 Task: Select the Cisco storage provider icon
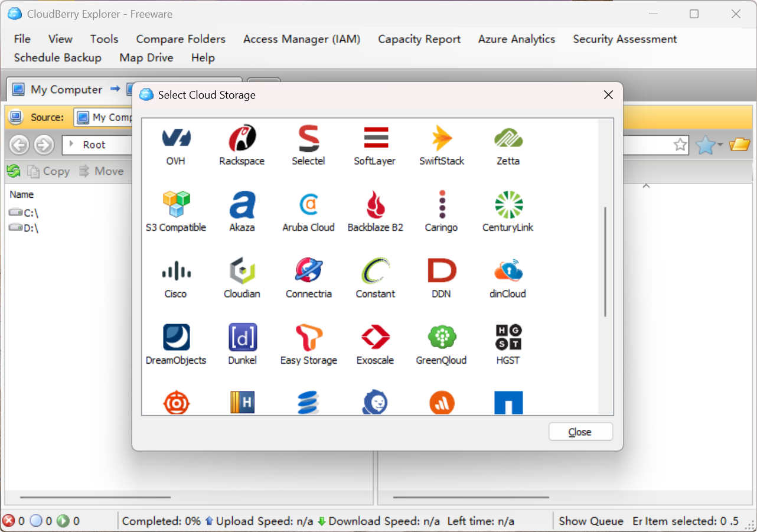tap(176, 272)
